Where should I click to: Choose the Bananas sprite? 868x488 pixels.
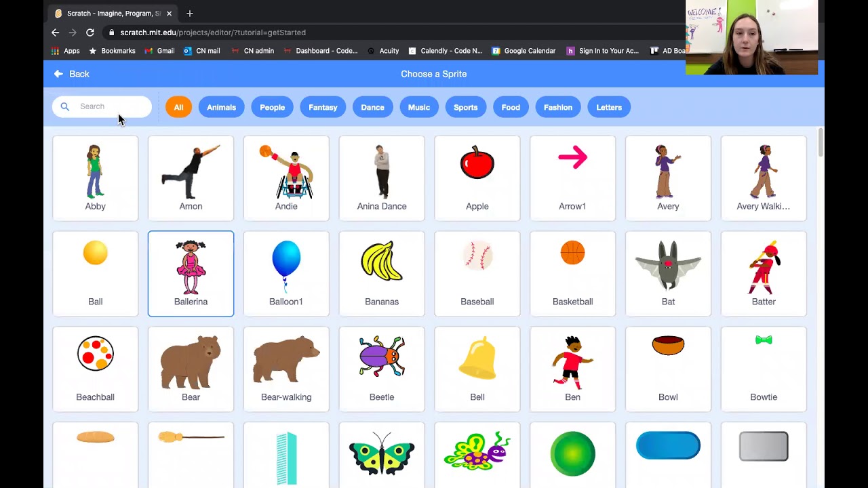point(382,274)
